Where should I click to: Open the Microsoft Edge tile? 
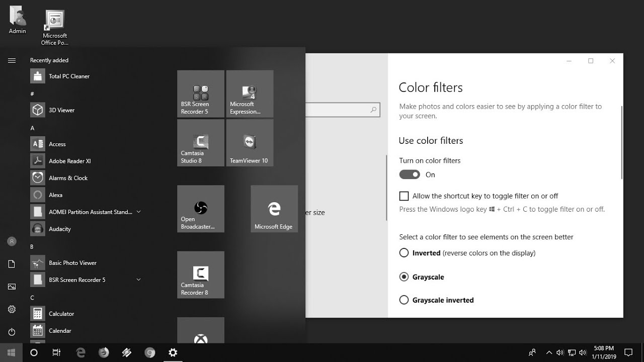pos(274,209)
